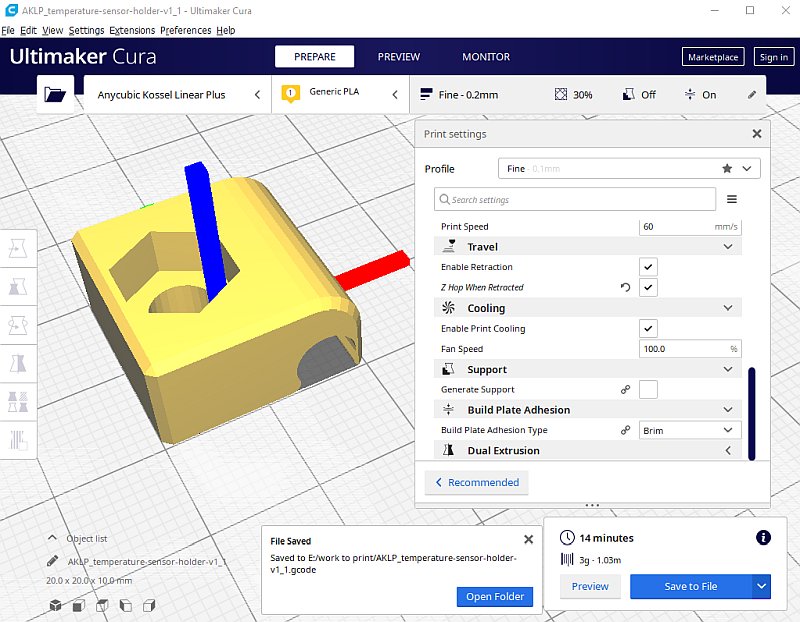The height and width of the screenshot is (622, 800).
Task: Open the Profile Fine dropdown
Action: (629, 168)
